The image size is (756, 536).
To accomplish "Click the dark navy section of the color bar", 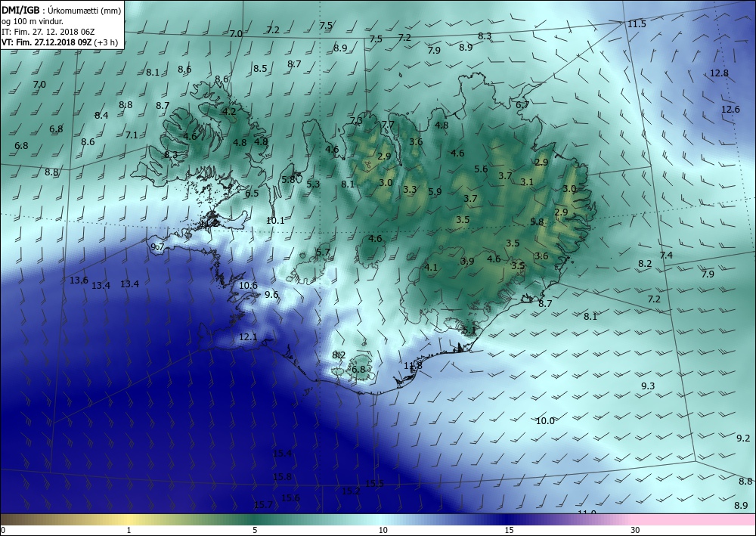I will click(x=507, y=519).
